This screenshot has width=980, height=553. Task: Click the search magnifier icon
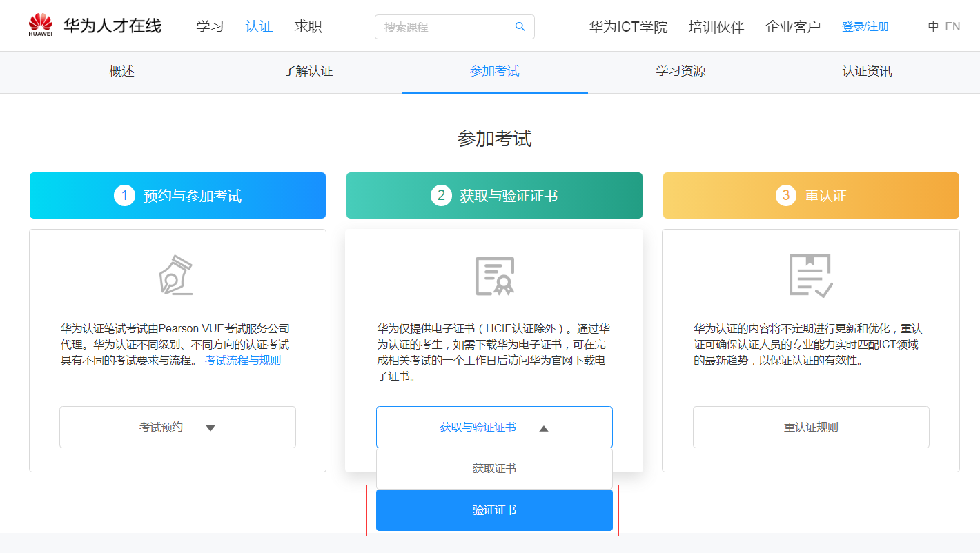pos(520,26)
